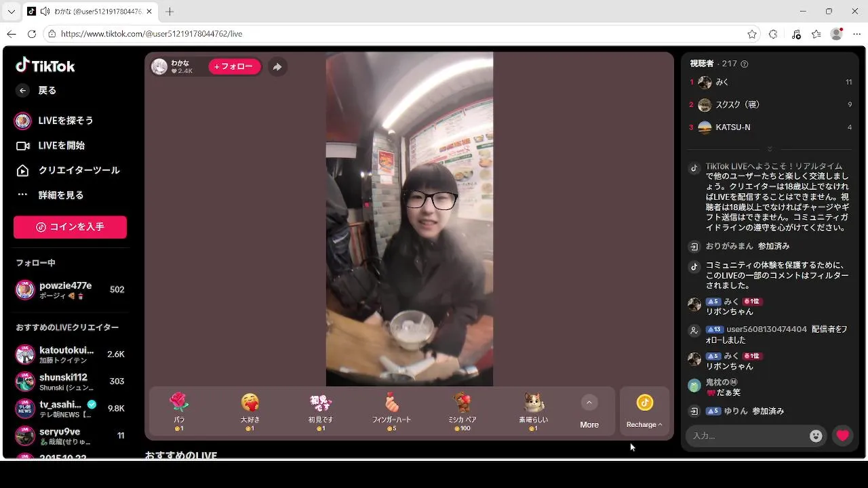The height and width of the screenshot is (488, 868).
Task: Send the ミシカ ベア gift
Action: [462, 411]
